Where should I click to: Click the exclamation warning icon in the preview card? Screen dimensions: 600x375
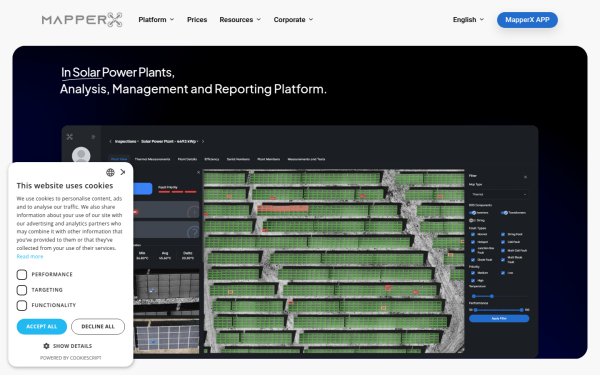[194, 212]
